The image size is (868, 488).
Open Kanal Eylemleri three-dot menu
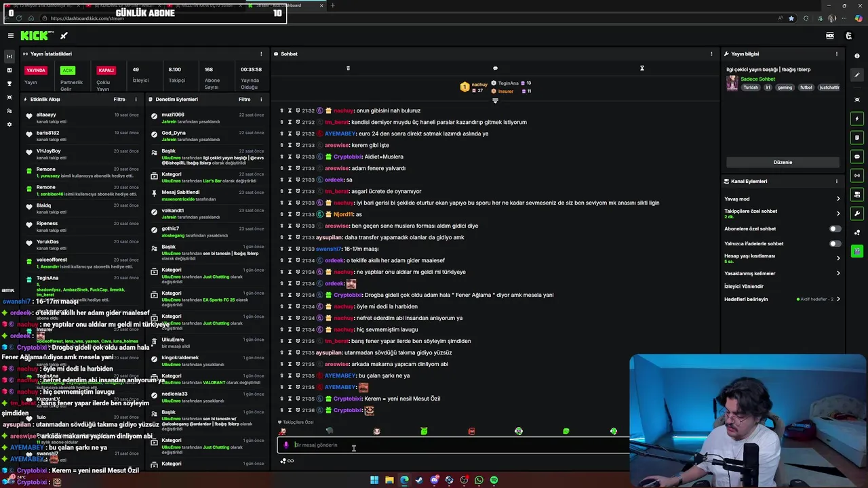pyautogui.click(x=837, y=181)
